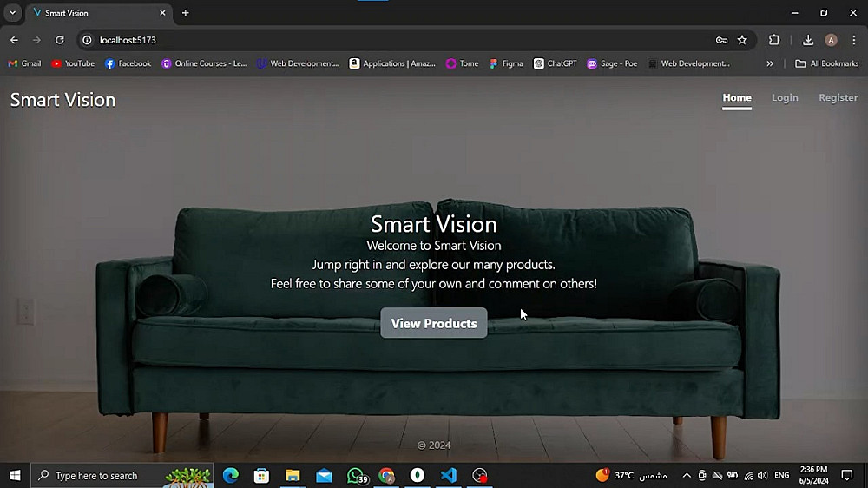Open the Facebook bookmark
The height and width of the screenshot is (488, 868).
tap(128, 63)
